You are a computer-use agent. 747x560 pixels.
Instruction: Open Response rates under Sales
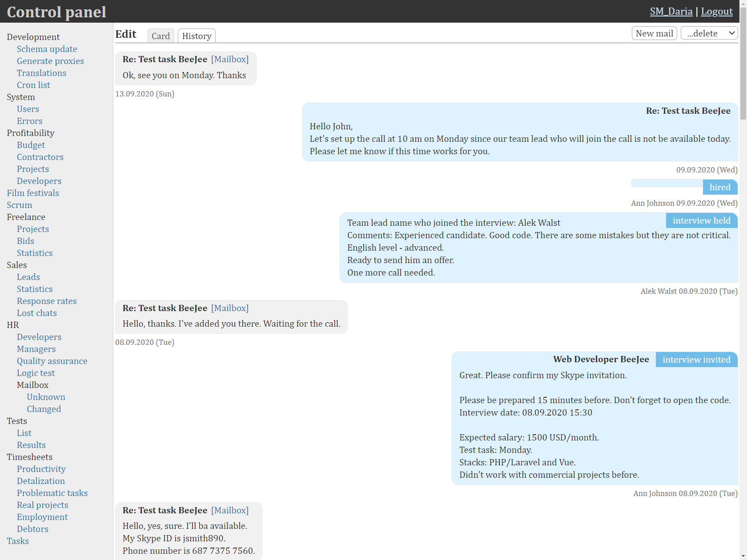pos(47,301)
